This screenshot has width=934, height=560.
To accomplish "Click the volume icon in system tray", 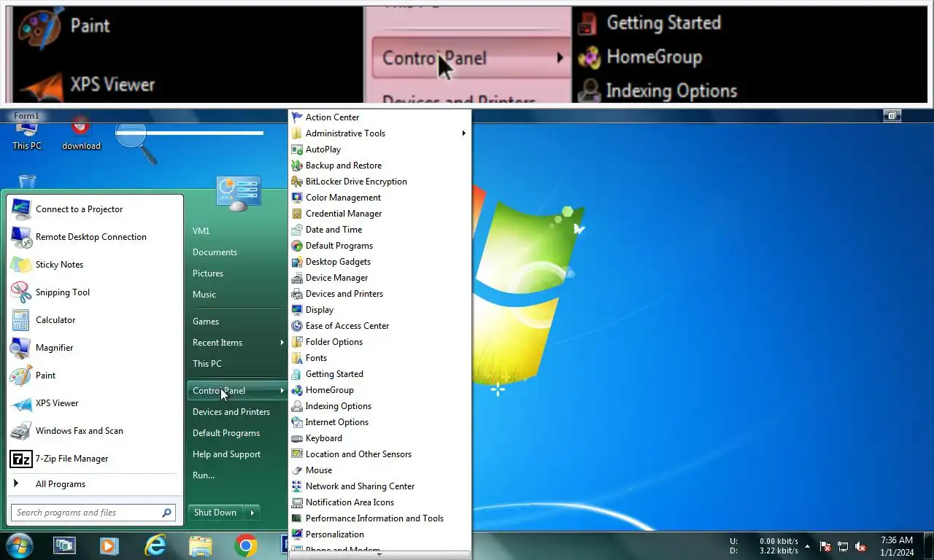I will click(860, 546).
